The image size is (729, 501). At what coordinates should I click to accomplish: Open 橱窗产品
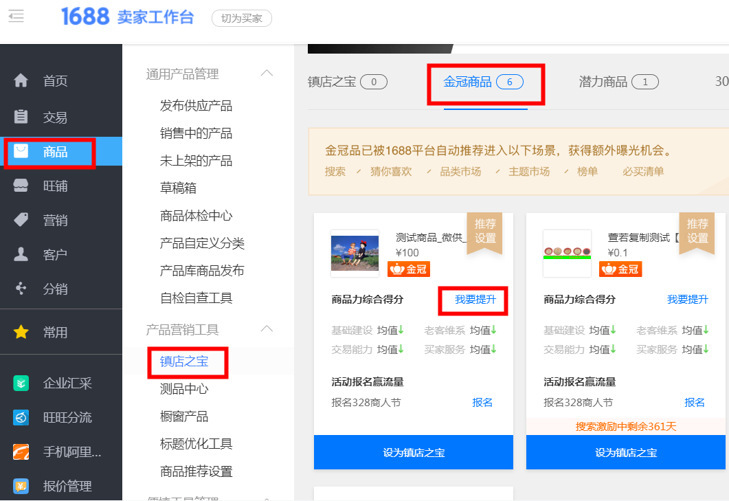tap(184, 416)
